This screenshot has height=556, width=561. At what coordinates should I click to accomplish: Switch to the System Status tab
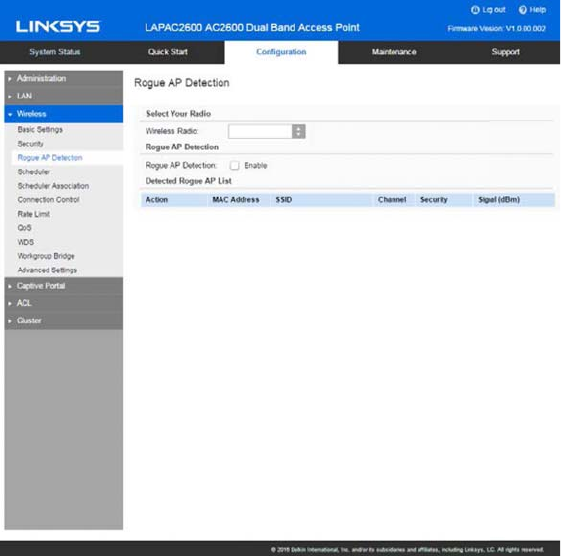pyautogui.click(x=55, y=52)
